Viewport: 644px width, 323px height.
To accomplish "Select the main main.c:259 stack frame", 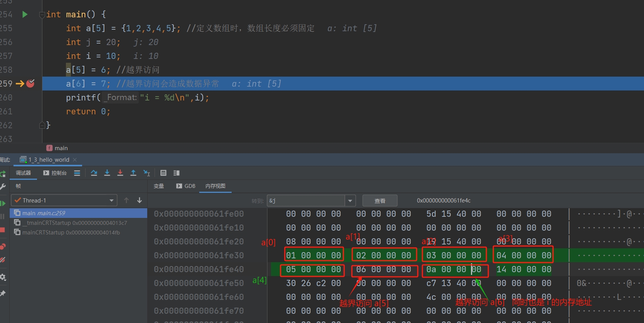I will tap(78, 213).
